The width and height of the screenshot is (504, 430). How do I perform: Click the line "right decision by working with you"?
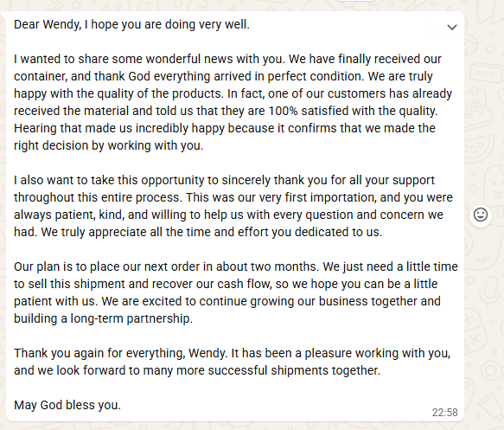point(109,145)
